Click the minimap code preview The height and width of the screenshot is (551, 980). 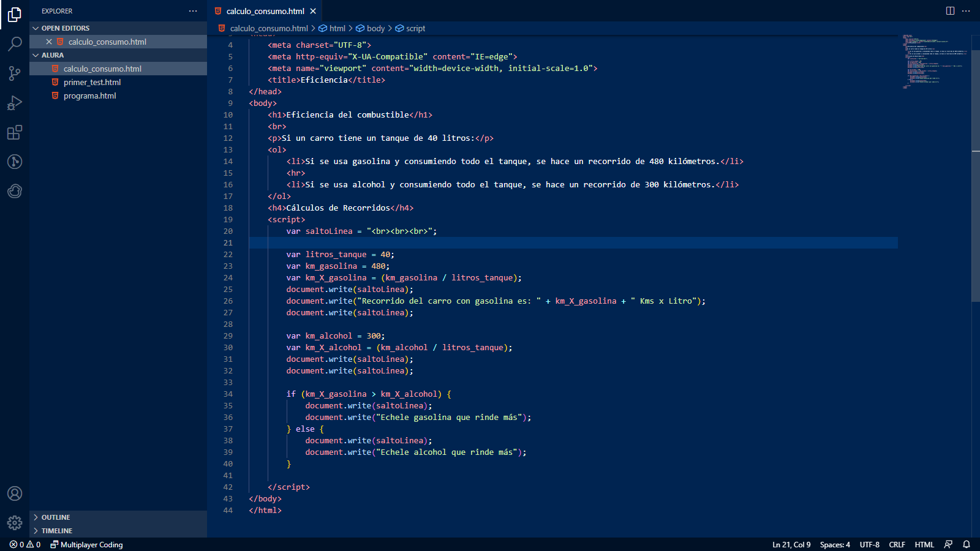[933, 61]
